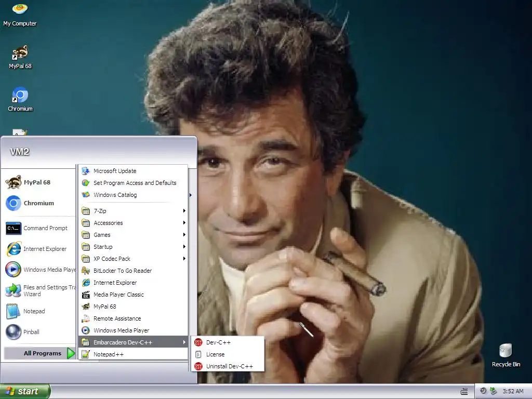This screenshot has height=399, width=532.
Task: Click the Set Program Access and Defaults icon
Action: coord(86,183)
